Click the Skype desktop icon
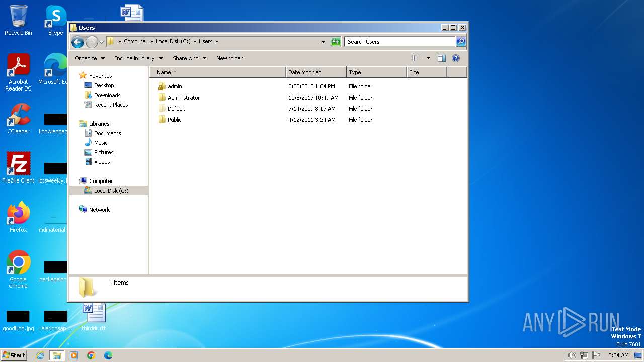644x362 pixels. [56, 20]
